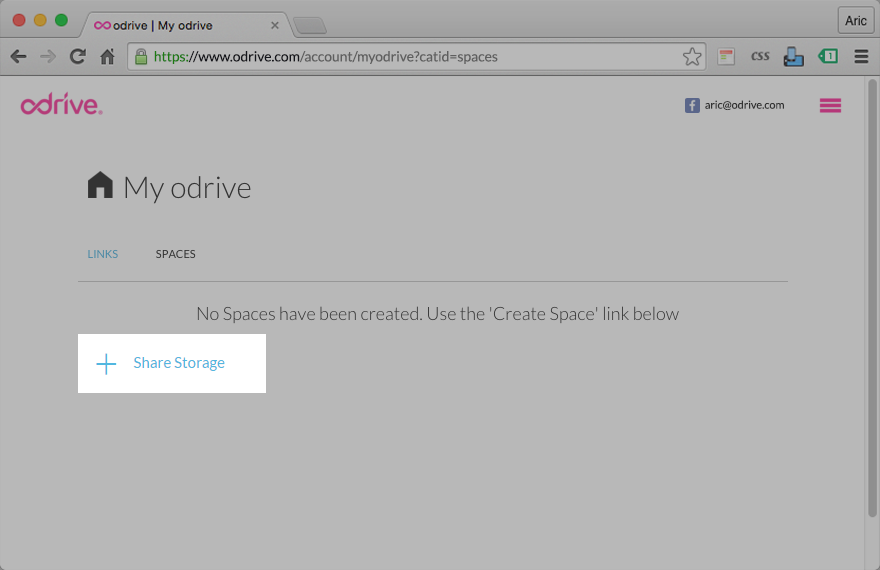This screenshot has width=880, height=570.
Task: Open the green tag extension icon
Action: coord(827,57)
